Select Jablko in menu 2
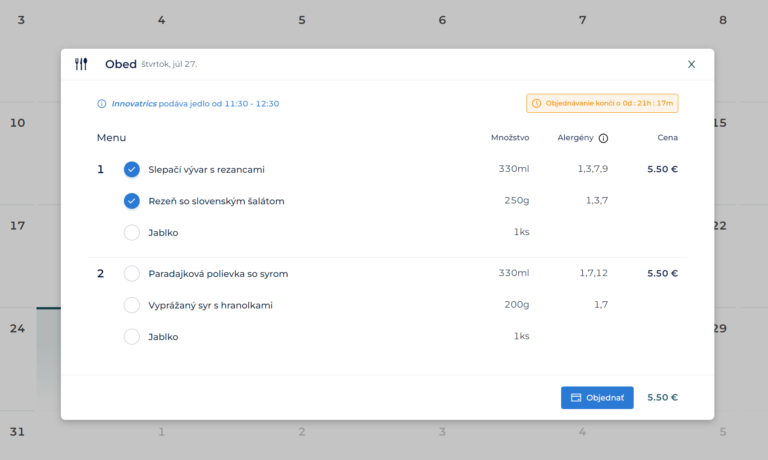 [x=132, y=337]
